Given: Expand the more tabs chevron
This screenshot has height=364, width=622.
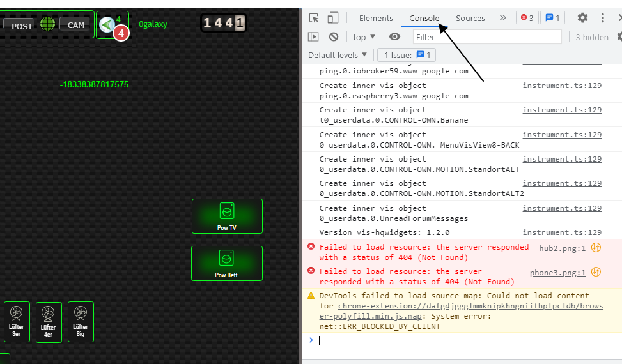Looking at the screenshot, I should [x=502, y=18].
